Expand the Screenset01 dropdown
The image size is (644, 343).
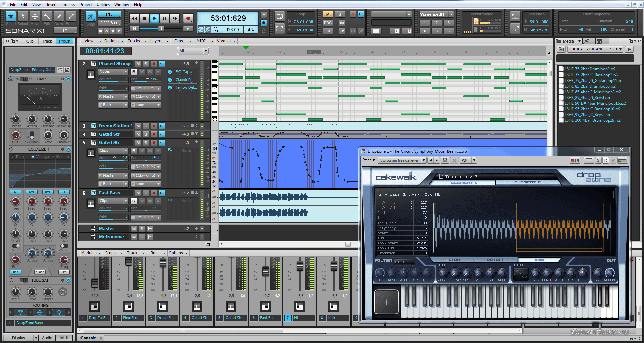[451, 14]
